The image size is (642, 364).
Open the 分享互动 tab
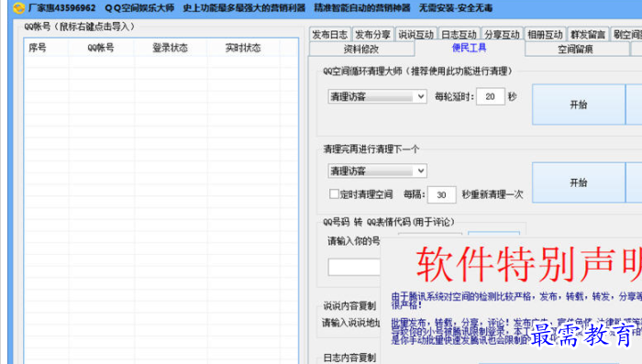502,35
